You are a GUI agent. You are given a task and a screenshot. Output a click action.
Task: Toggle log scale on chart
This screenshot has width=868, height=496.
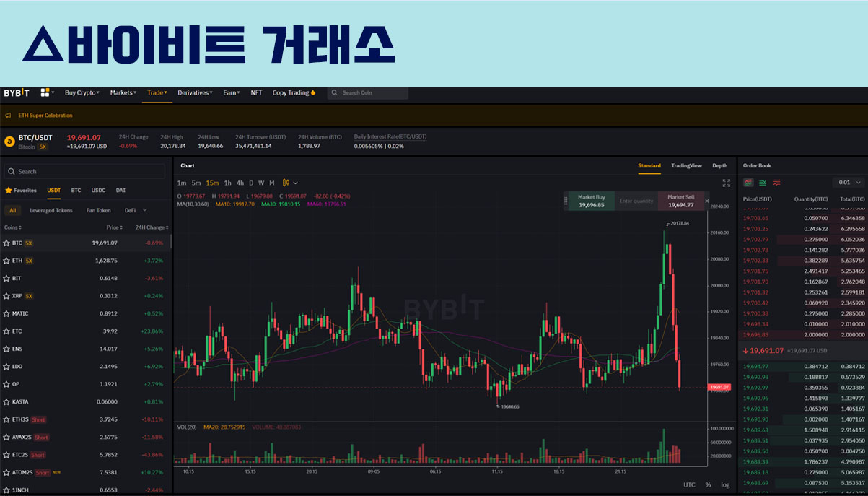pos(725,484)
